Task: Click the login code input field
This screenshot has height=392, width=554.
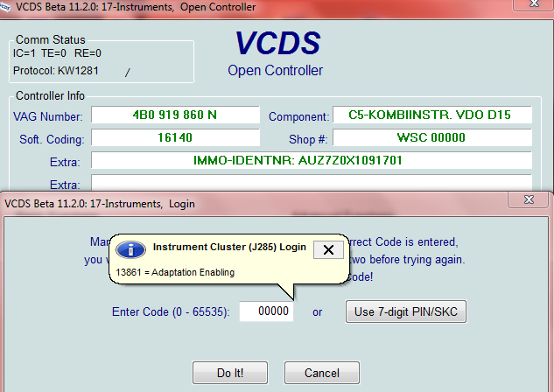Action: [266, 311]
